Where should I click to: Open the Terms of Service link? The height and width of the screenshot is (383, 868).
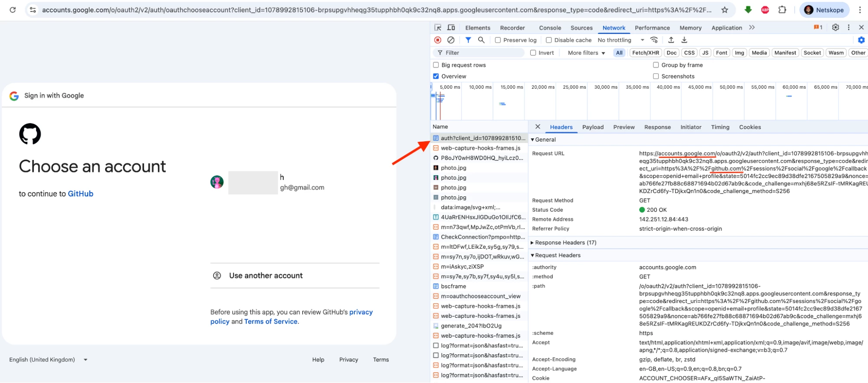point(271,322)
